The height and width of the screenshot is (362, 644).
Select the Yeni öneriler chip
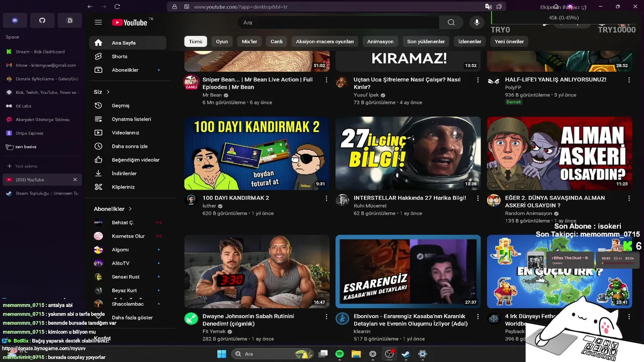(509, 42)
